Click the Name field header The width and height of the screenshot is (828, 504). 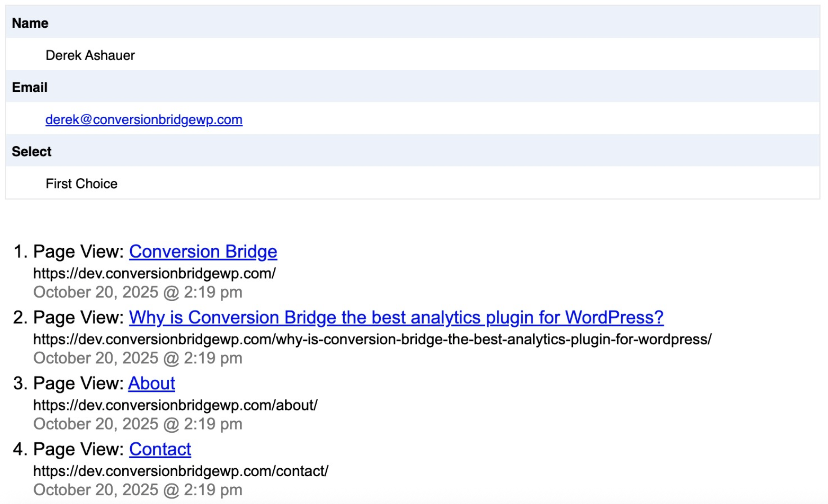pos(30,23)
